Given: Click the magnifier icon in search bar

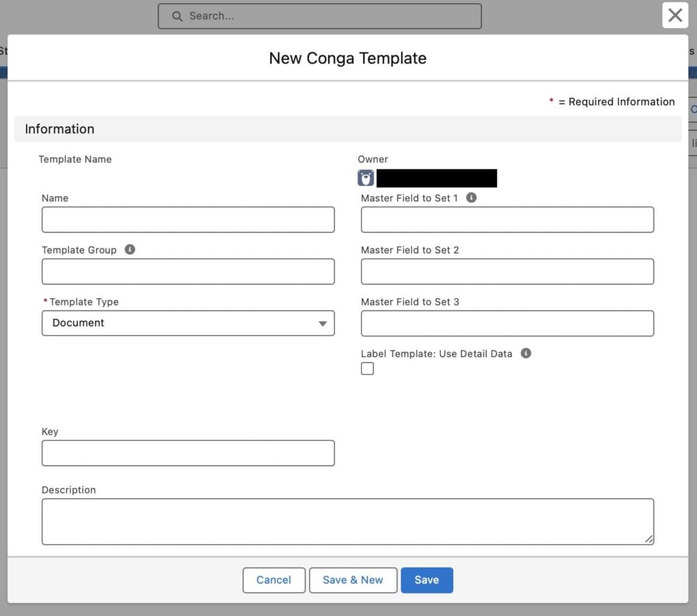Looking at the screenshot, I should point(177,16).
